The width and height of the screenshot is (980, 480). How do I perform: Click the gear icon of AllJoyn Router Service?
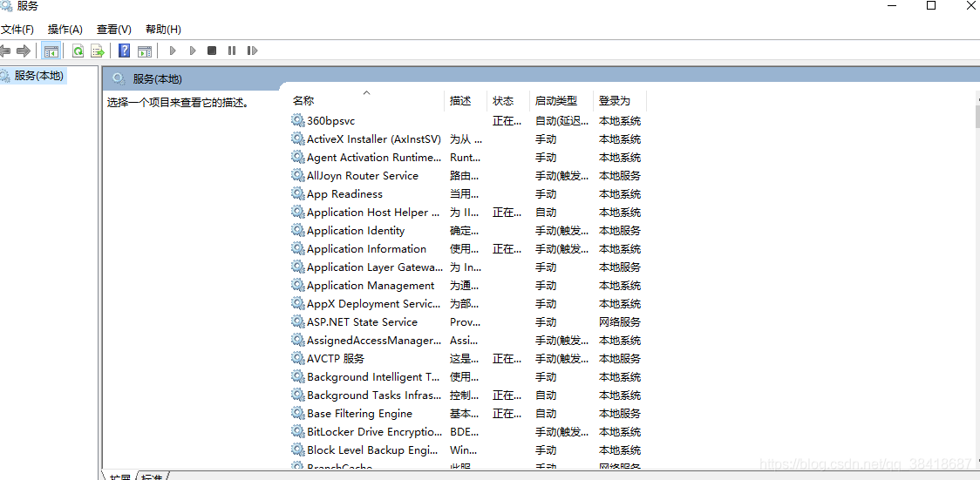[x=297, y=175]
